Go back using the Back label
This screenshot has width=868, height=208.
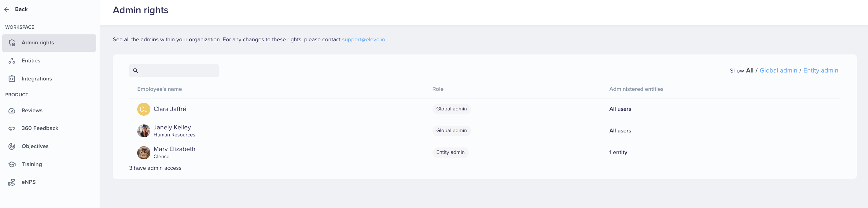21,9
